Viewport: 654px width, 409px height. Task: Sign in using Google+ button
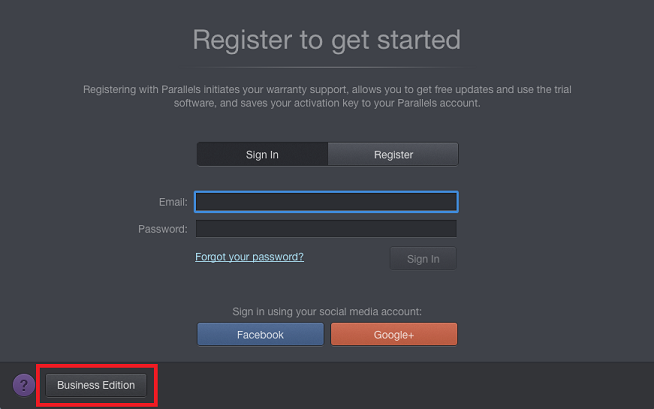pyautogui.click(x=394, y=334)
